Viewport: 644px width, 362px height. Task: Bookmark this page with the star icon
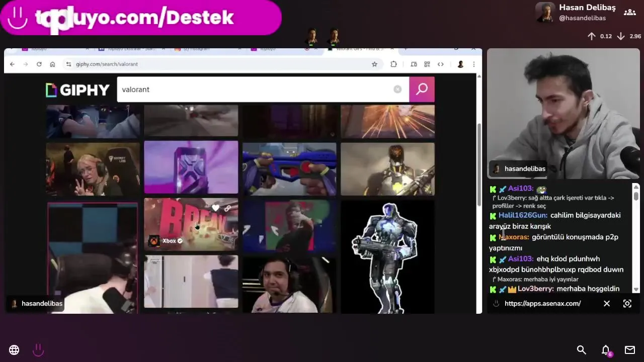coord(374,64)
